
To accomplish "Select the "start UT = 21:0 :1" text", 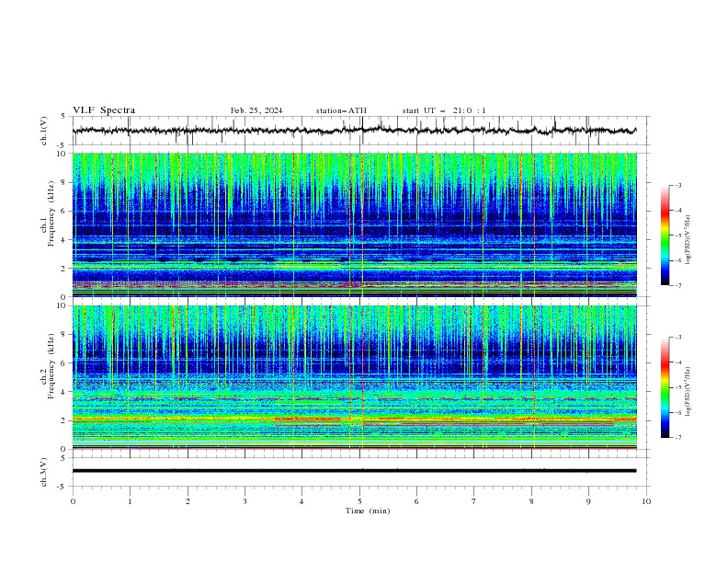I will pos(444,110).
